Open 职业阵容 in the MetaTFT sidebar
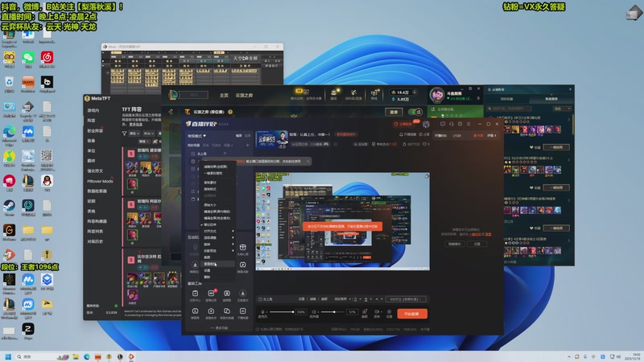This screenshot has width=644, height=362. pos(95,130)
